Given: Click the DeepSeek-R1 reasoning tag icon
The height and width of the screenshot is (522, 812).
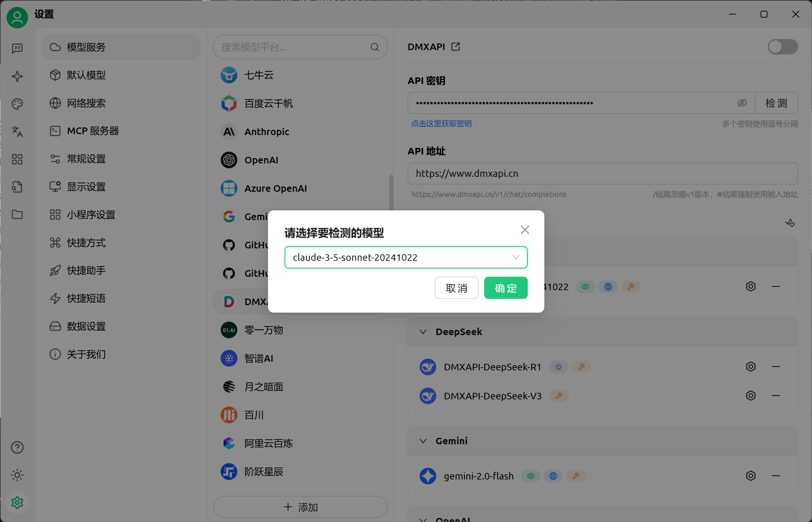Looking at the screenshot, I should point(558,367).
